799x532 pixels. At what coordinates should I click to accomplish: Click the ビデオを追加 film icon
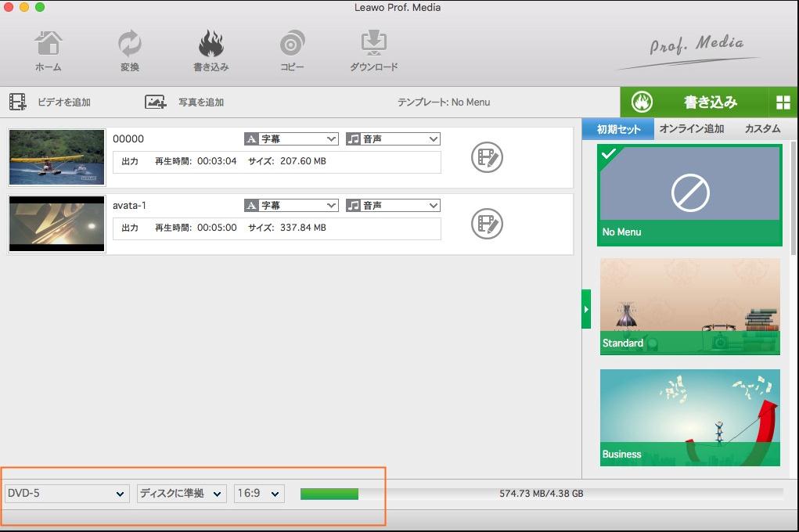18,102
